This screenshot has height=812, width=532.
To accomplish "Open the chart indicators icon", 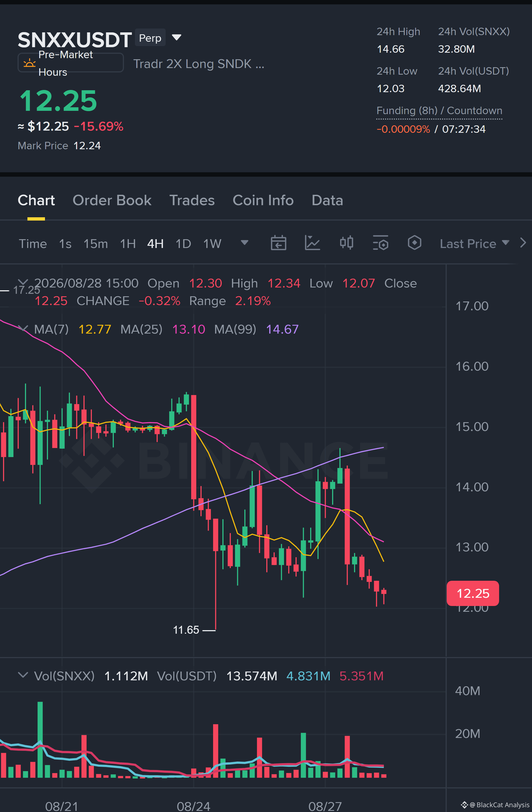I will click(x=312, y=243).
